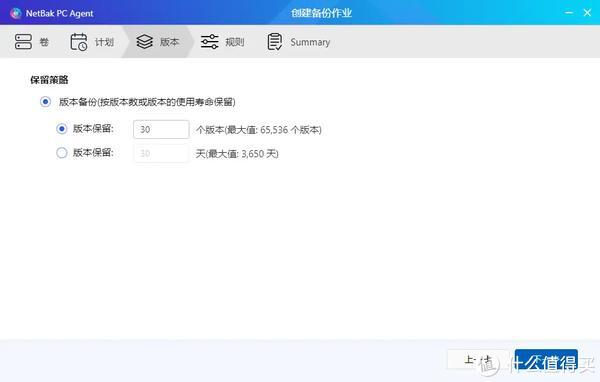
Task: Switch to the 计划 step tab
Action: click(x=92, y=42)
